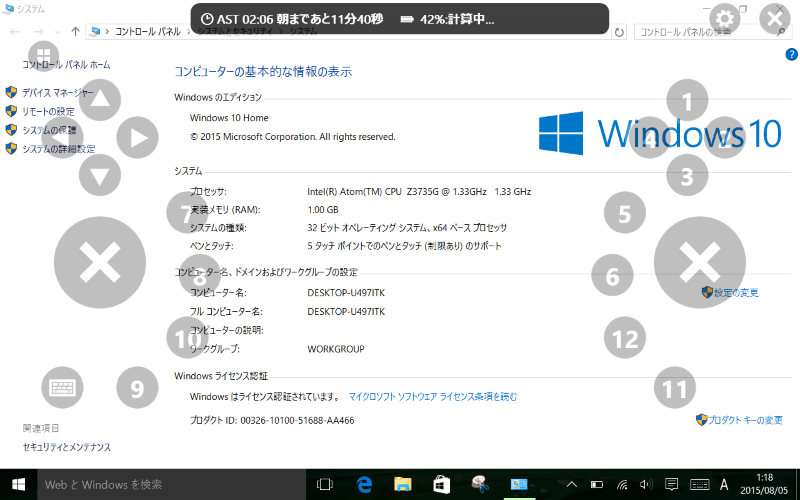Tap overlay button number 10
Screen dimensions: 800x500
point(187,337)
